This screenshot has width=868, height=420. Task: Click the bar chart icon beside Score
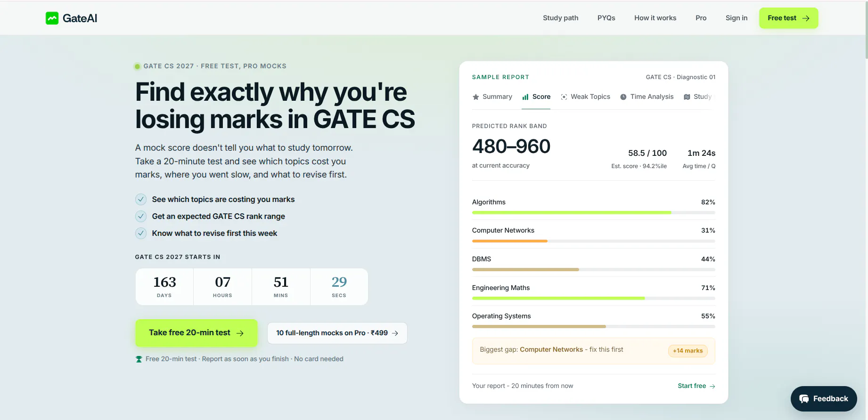click(525, 97)
